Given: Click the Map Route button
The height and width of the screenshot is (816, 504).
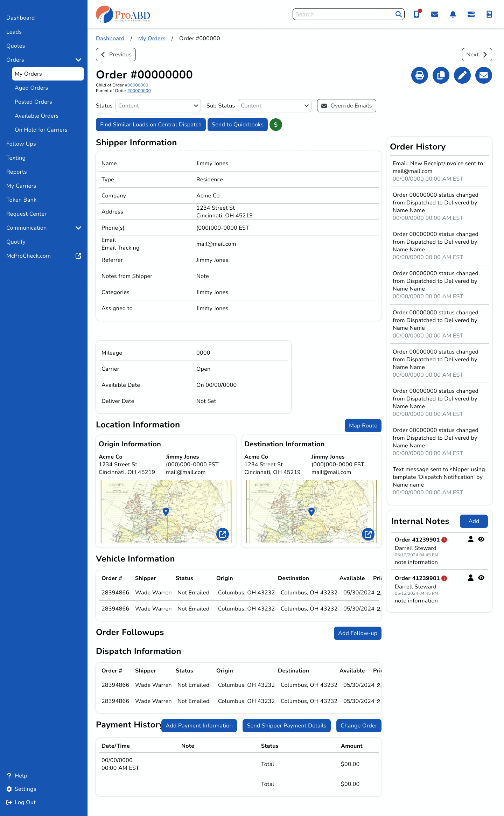Looking at the screenshot, I should pyautogui.click(x=363, y=426).
